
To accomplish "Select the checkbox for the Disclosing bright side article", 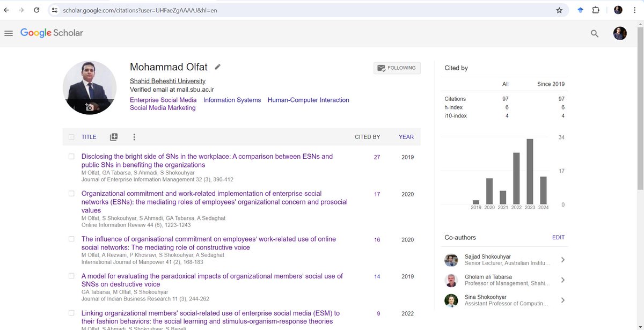I will click(71, 156).
